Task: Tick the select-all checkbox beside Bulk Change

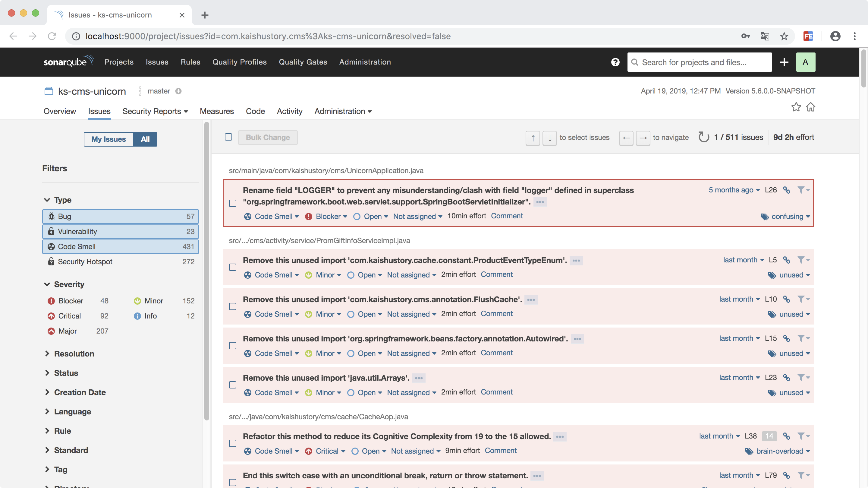Action: [x=228, y=137]
